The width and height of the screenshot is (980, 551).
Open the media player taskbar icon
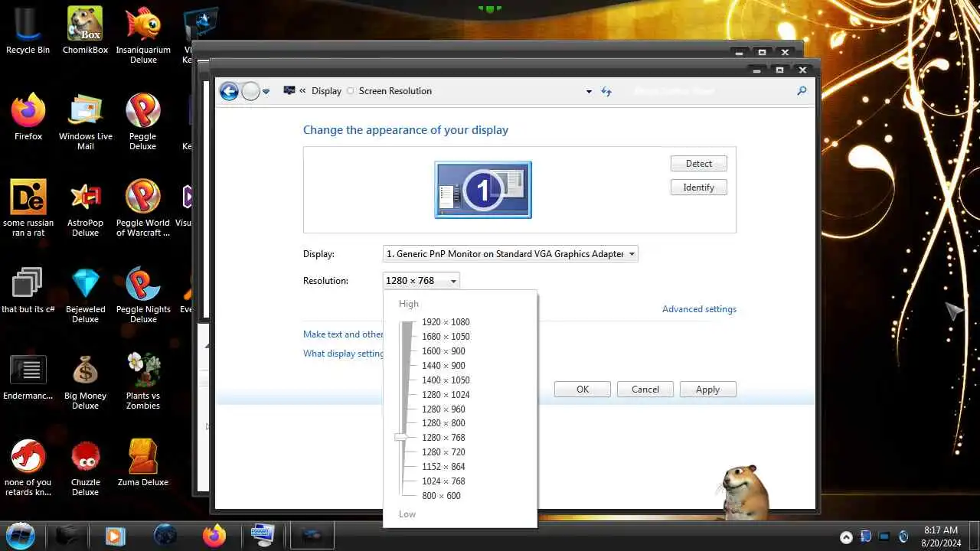(115, 536)
